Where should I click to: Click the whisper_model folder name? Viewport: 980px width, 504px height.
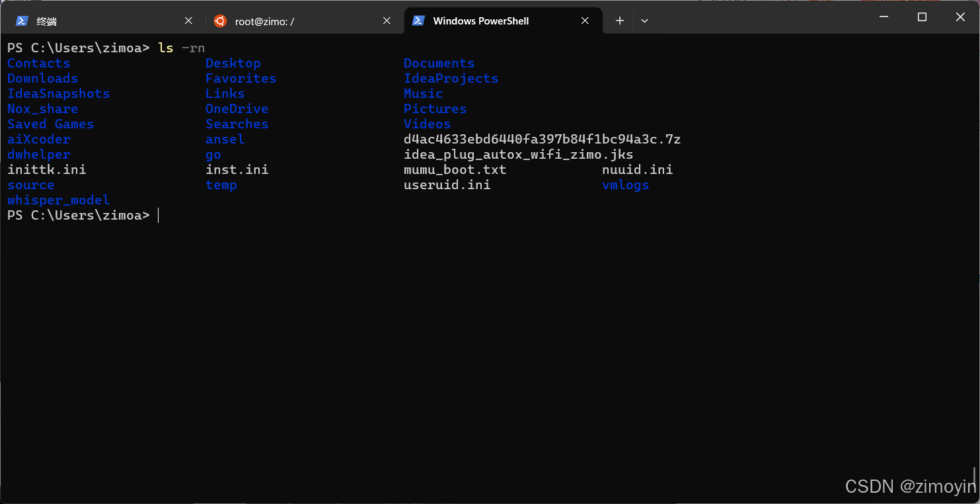pyautogui.click(x=58, y=200)
